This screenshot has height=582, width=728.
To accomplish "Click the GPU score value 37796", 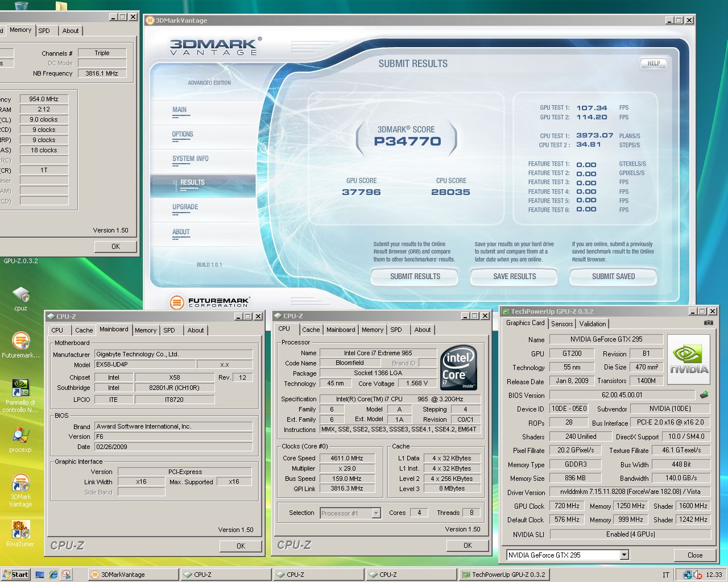I will pos(361,192).
